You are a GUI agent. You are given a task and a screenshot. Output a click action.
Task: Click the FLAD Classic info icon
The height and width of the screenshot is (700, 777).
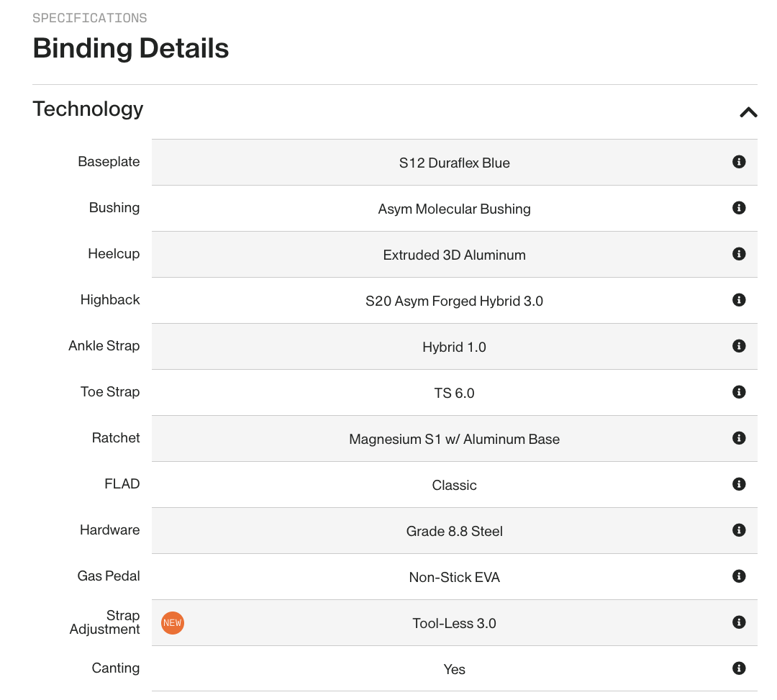pyautogui.click(x=738, y=484)
